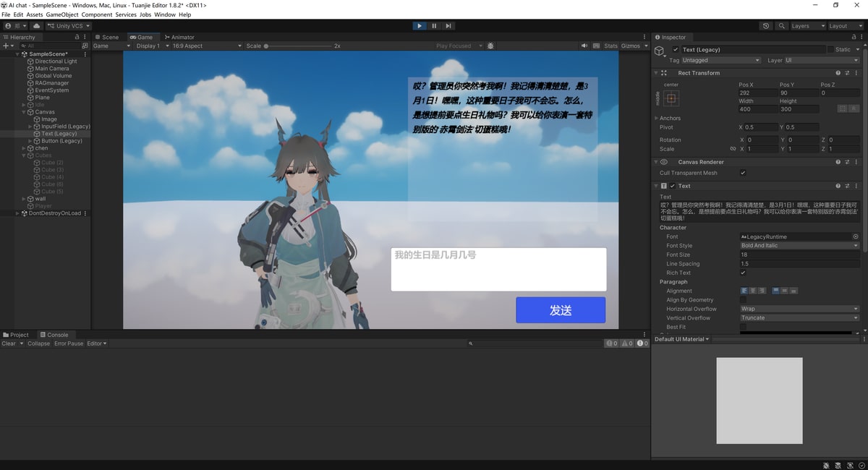Click the anchor presets box icon

click(671, 98)
